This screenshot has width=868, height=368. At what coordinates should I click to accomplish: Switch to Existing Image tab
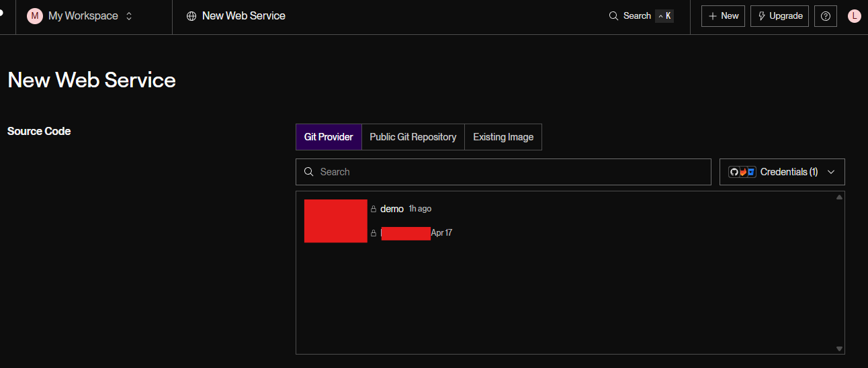tap(503, 137)
